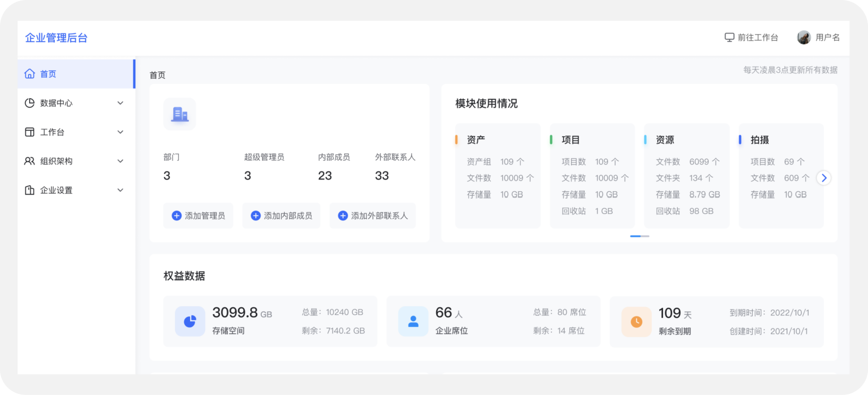Click the 数据中心 pie chart icon

[x=30, y=103]
